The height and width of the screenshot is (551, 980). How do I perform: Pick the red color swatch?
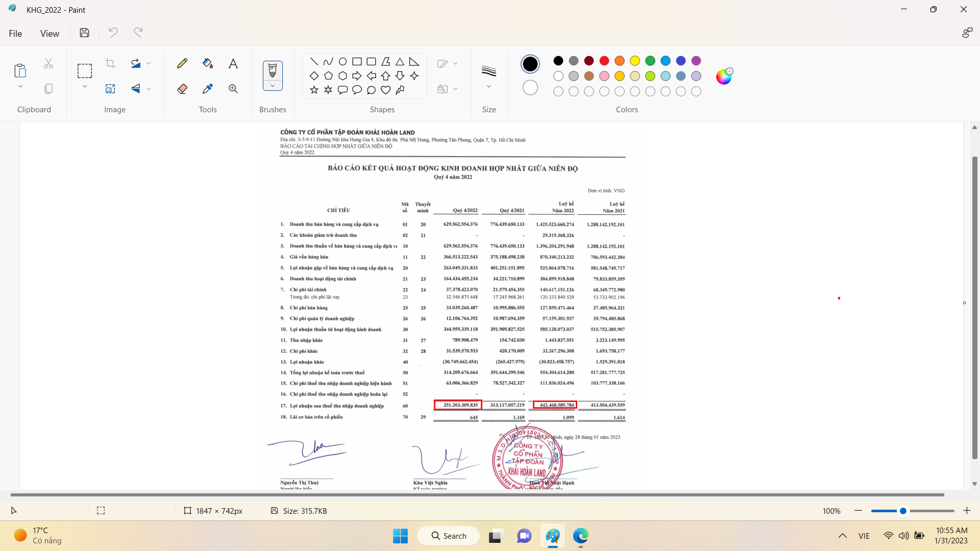[x=604, y=61]
